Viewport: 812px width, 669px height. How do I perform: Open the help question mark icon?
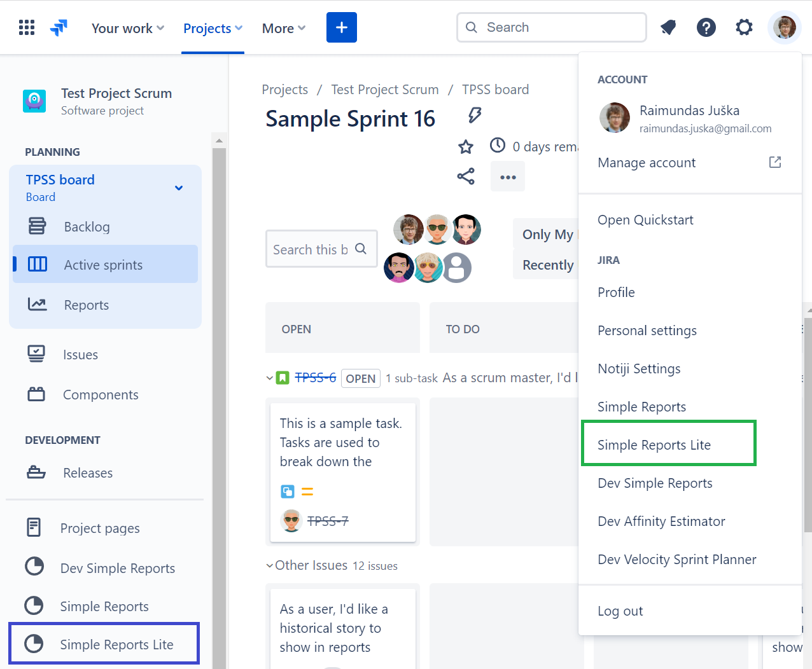coord(706,27)
